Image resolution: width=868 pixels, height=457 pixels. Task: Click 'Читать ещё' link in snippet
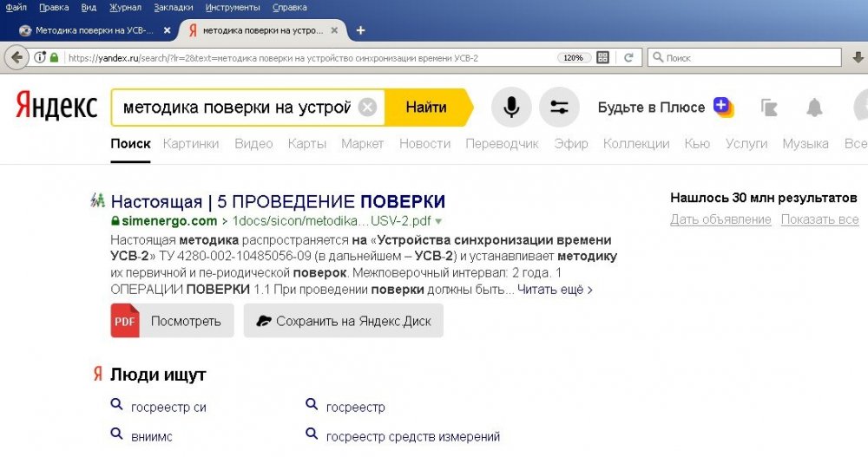555,290
